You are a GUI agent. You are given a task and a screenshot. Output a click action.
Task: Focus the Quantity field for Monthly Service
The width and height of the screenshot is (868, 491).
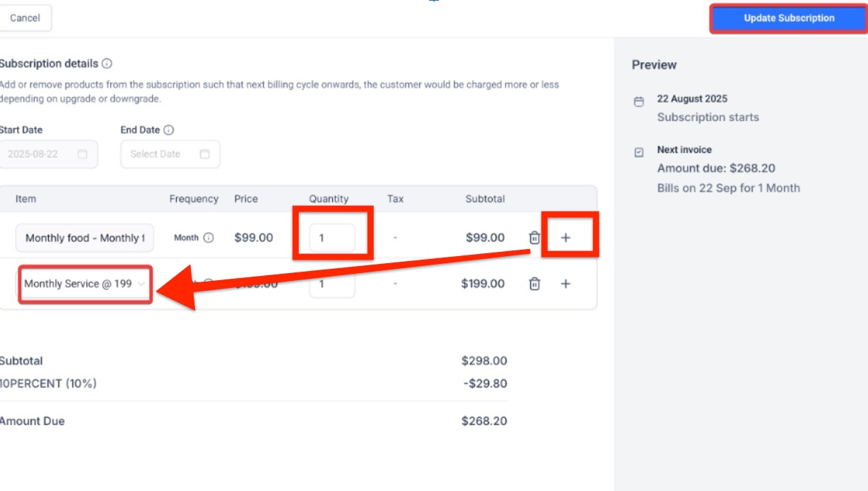click(x=332, y=284)
